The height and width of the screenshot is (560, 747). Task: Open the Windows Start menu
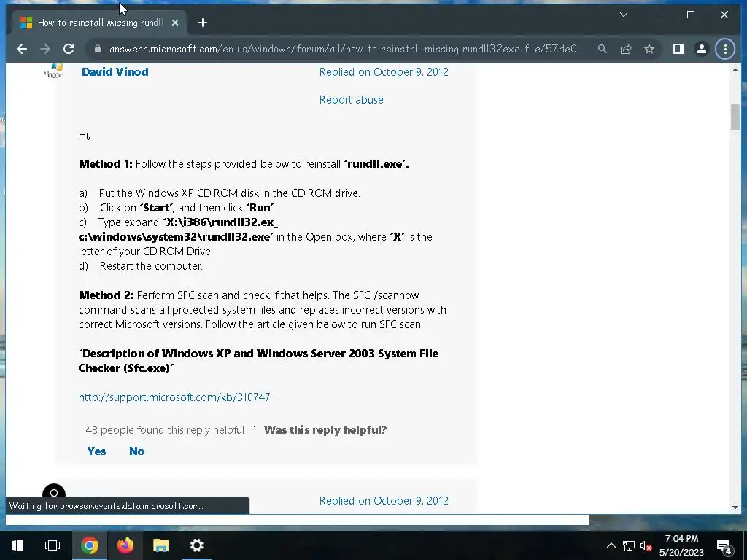[x=18, y=545]
